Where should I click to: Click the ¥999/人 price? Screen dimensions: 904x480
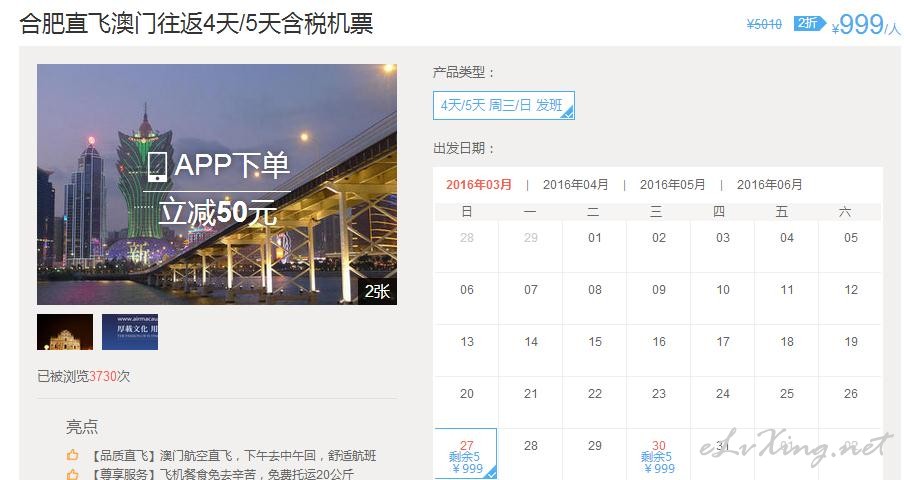865,25
